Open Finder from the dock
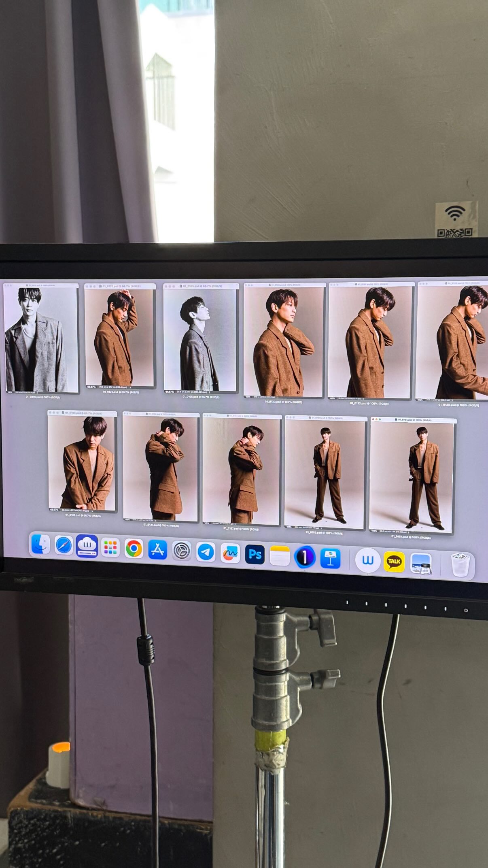 (40, 545)
